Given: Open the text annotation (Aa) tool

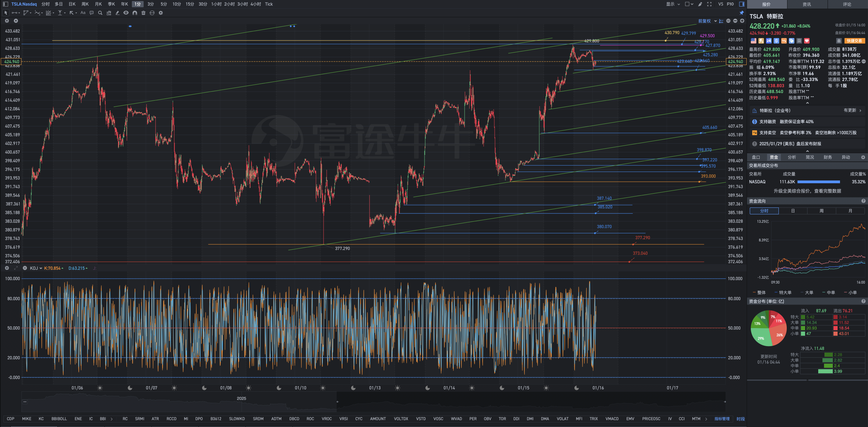Looking at the screenshot, I should [x=83, y=13].
